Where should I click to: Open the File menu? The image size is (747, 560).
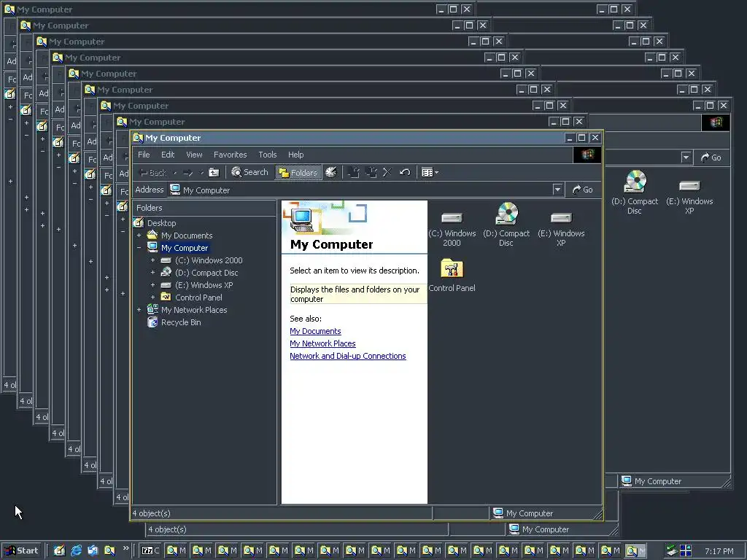pos(144,155)
